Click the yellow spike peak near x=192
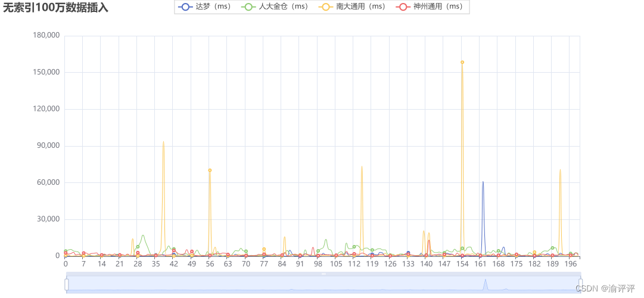 [x=560, y=169]
